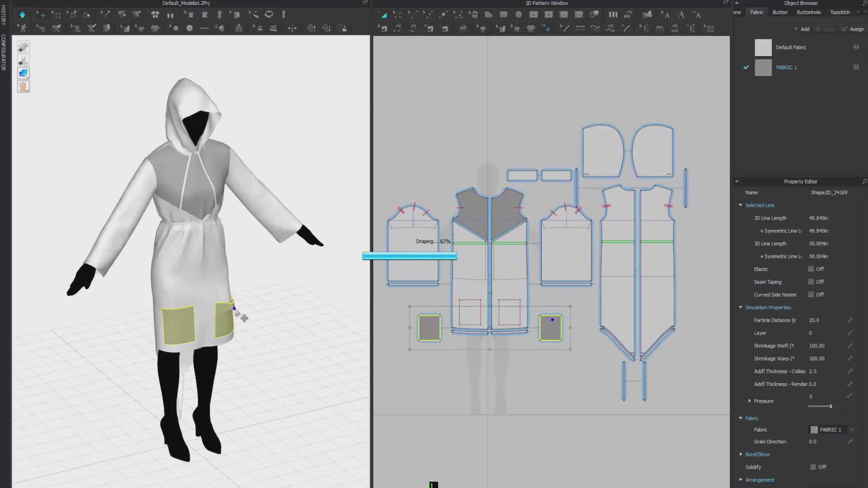The image size is (868, 488).
Task: Select the Select/Move tool in 3D toolbar
Action: pyautogui.click(x=42, y=14)
